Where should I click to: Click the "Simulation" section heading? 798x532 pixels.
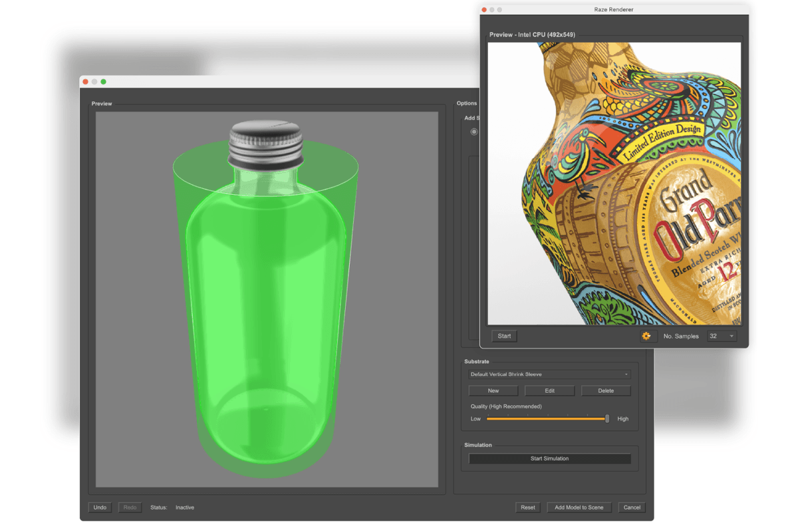point(478,445)
